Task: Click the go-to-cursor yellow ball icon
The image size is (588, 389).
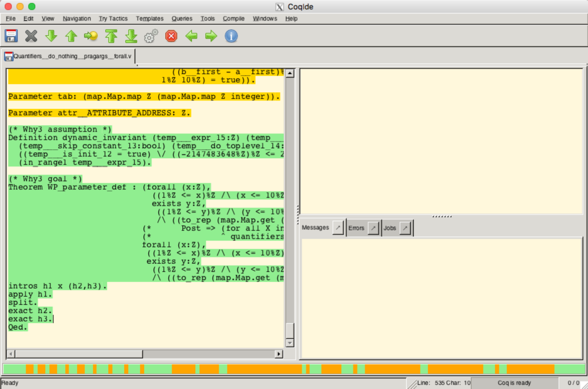Action: [x=91, y=36]
